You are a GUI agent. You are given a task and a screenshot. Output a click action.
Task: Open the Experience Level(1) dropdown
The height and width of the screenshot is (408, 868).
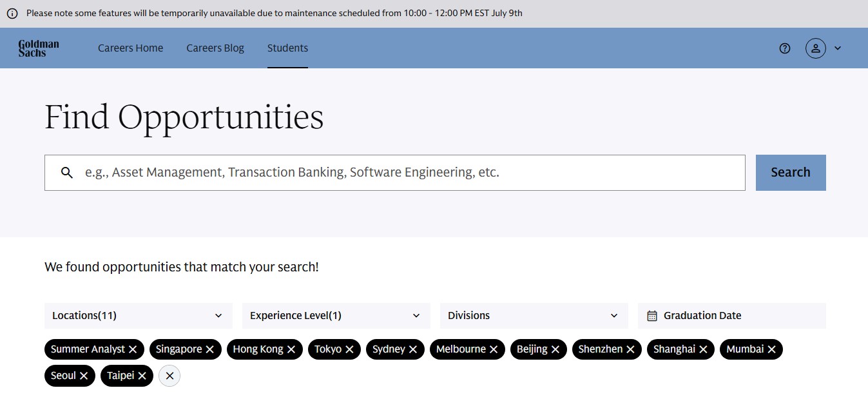tap(336, 316)
